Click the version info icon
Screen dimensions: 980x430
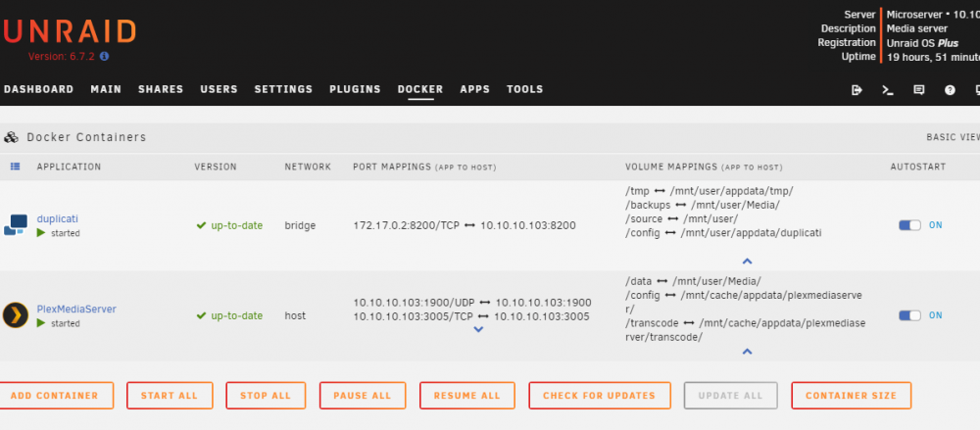click(x=105, y=56)
